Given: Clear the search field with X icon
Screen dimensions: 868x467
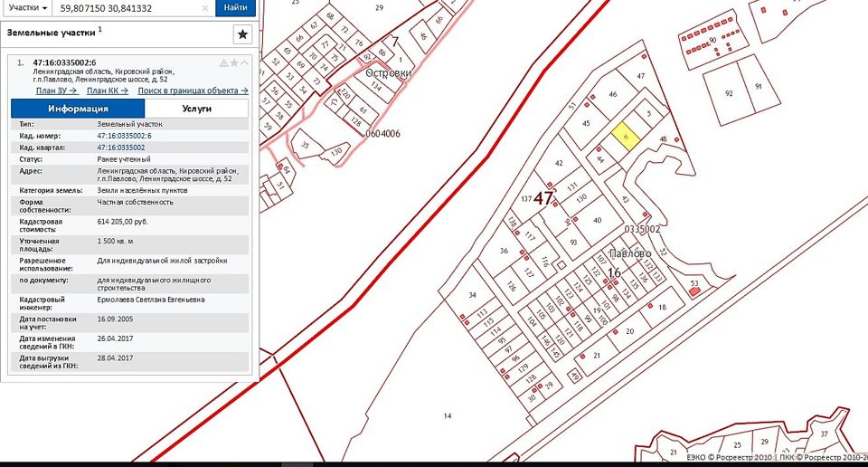Looking at the screenshot, I should click(x=205, y=7).
